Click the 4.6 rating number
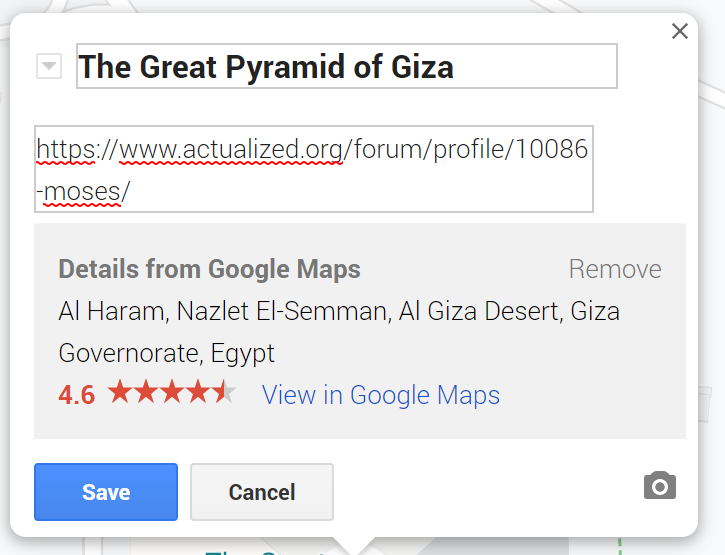The width and height of the screenshot is (725, 555). click(77, 395)
